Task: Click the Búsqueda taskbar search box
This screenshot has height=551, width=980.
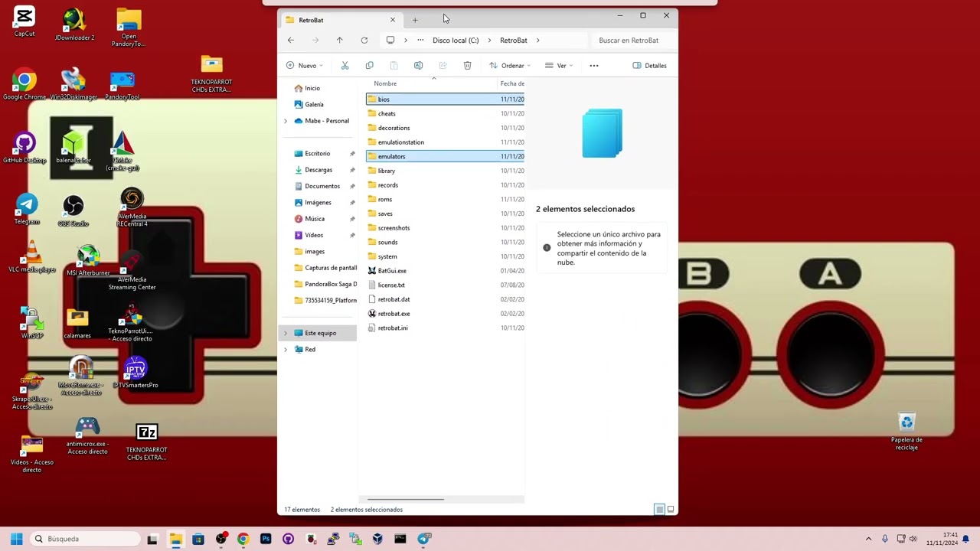Action: tap(84, 539)
